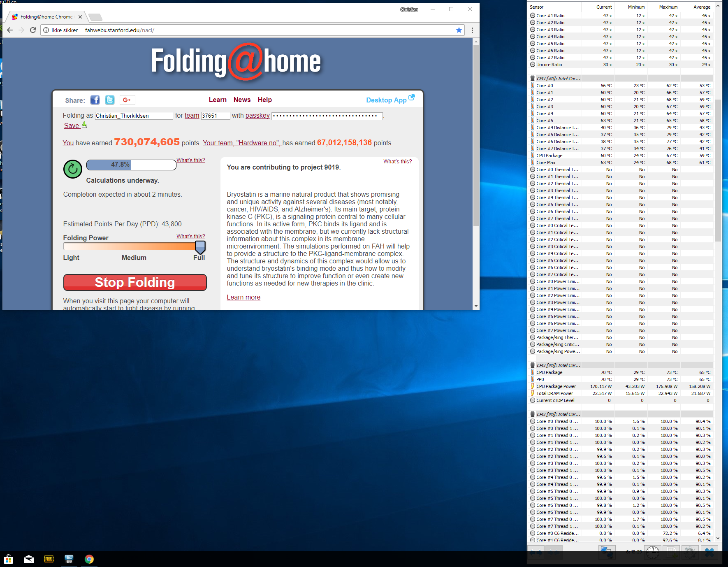
Task: Click HWiNFO network monitors icon
Action: click(607, 552)
